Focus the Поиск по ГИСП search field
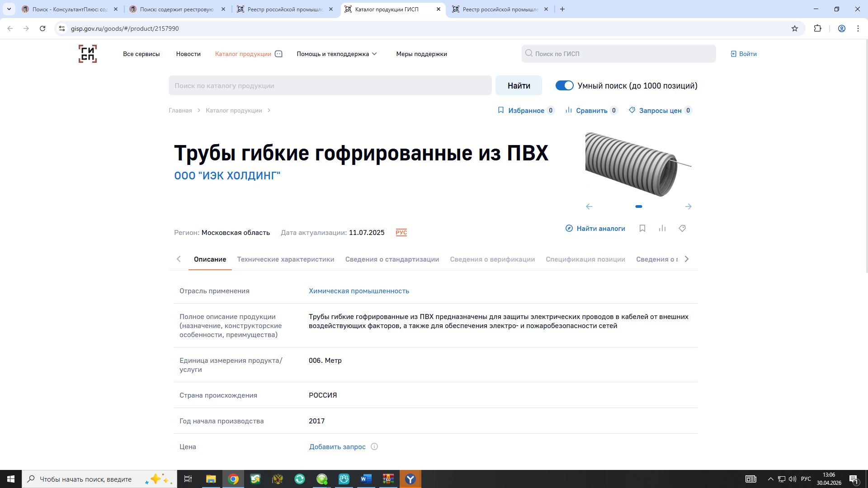The height and width of the screenshot is (488, 868). pyautogui.click(x=618, y=54)
